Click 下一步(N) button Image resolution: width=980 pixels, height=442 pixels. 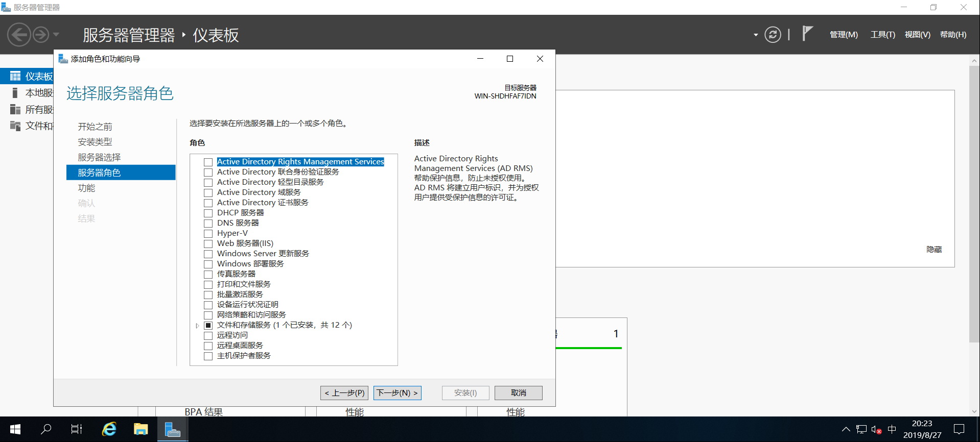(x=398, y=392)
